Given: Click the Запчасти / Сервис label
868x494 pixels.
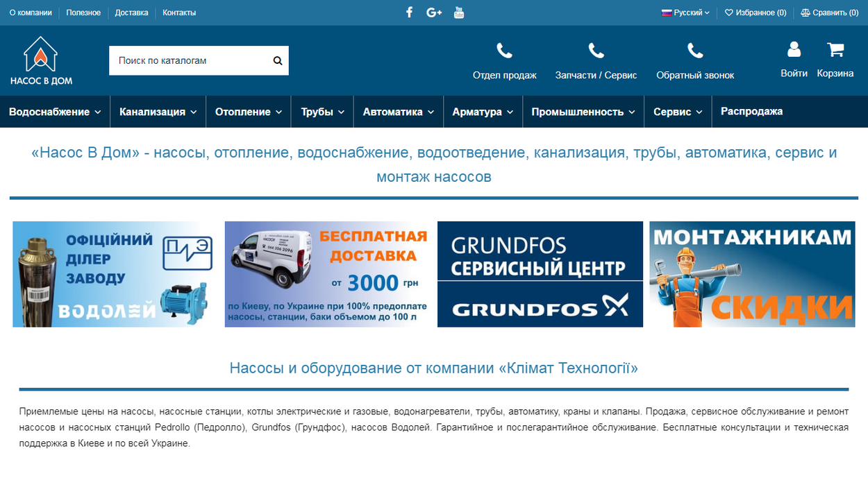Looking at the screenshot, I should pyautogui.click(x=596, y=75).
